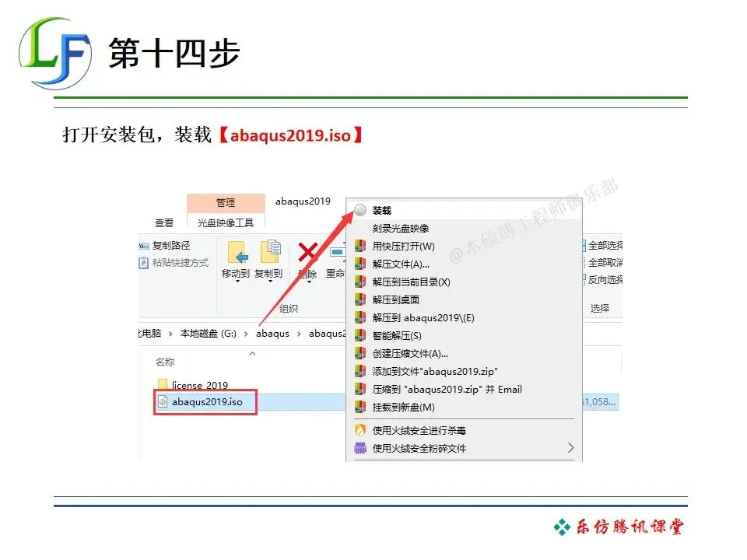
Task: Click archive icon beside 智能解压(S)
Action: click(360, 336)
